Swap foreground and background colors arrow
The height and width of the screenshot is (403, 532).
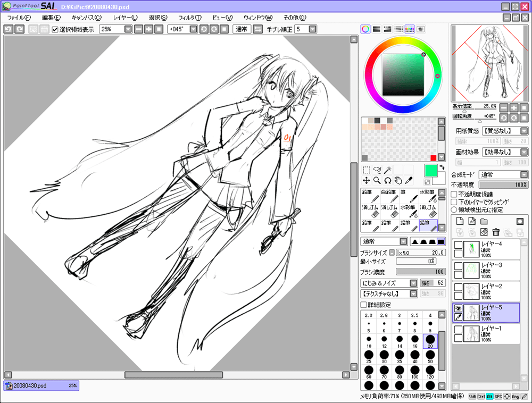click(442, 167)
